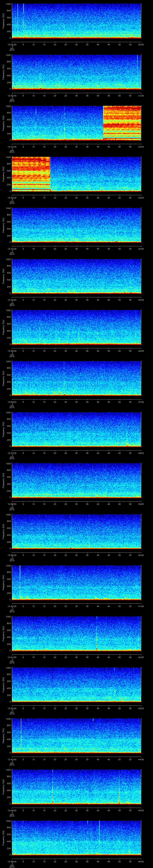The image size is (153, 868).
Task: Click the 34:00 end time label
Action: [x=141, y=249]
